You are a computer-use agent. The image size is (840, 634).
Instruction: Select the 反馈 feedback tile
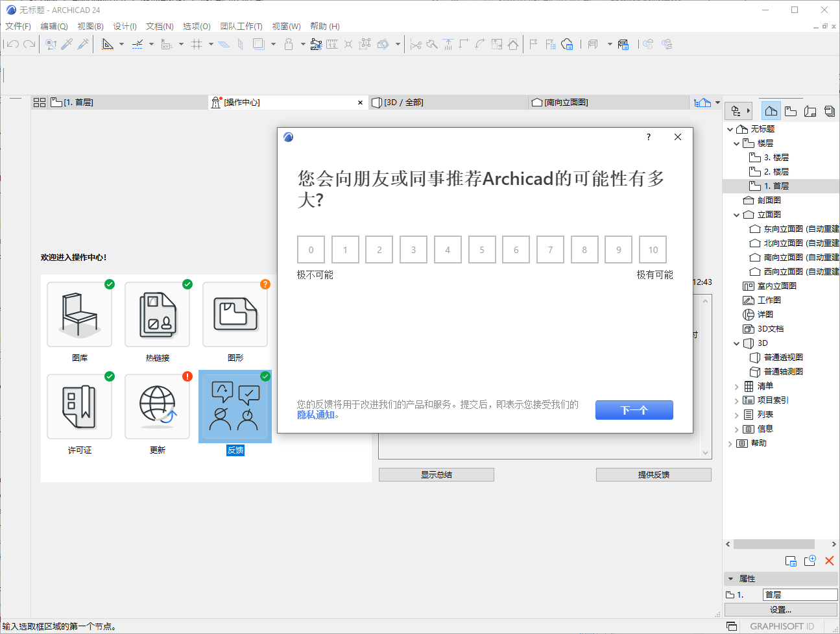235,407
